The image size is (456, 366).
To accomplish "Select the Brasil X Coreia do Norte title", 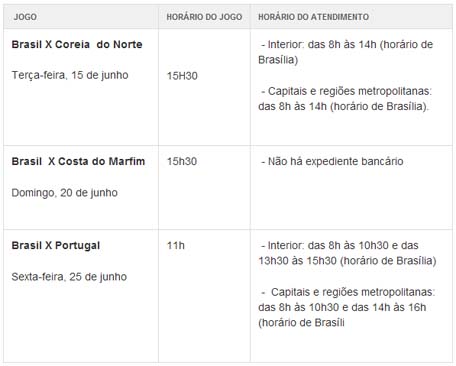I will coord(77,44).
